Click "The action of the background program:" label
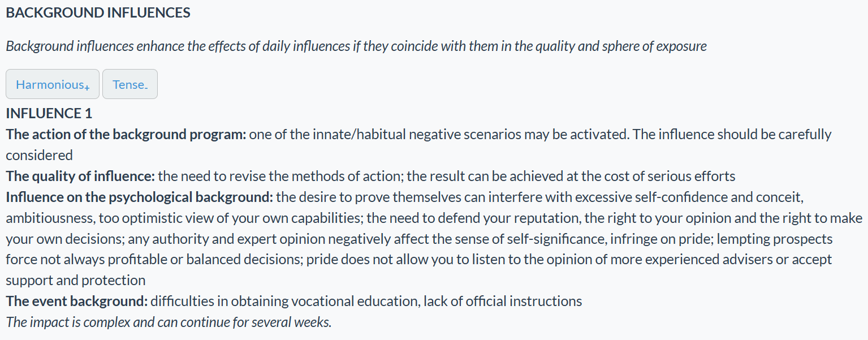Screen dimensions: 868x340 (x=126, y=135)
